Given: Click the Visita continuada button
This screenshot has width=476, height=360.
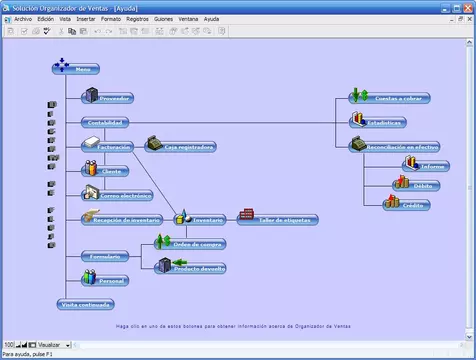Looking at the screenshot, I should [86, 305].
